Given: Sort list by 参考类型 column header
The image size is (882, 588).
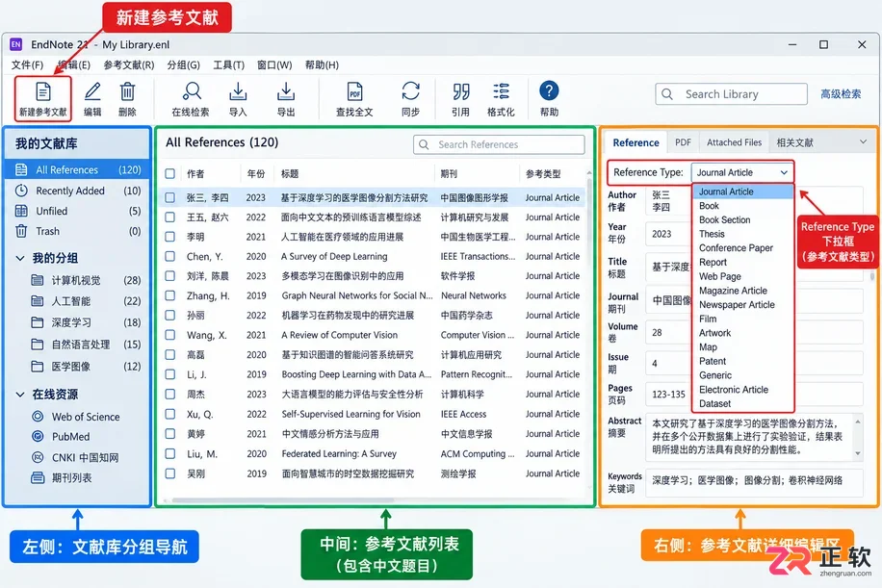Looking at the screenshot, I should [x=543, y=173].
